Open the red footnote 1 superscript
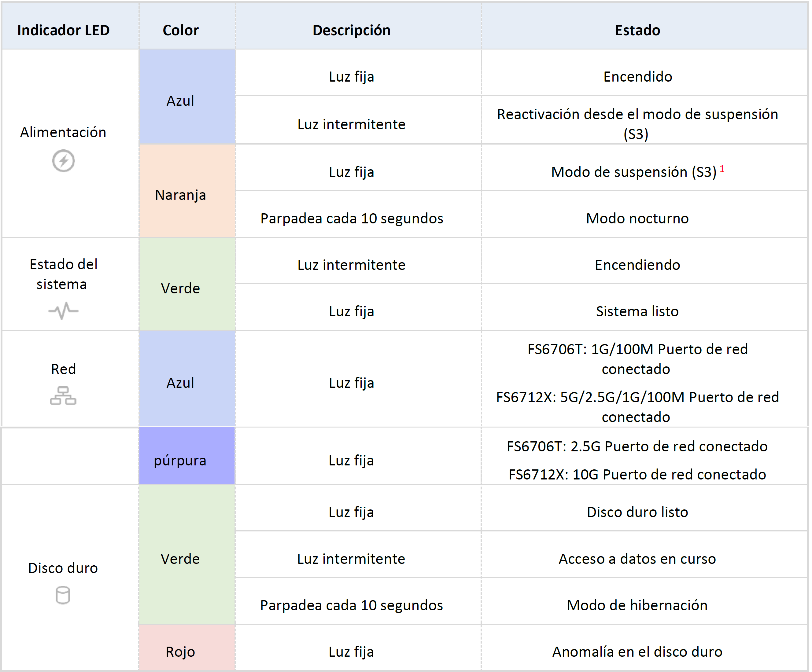Screen dimensions: 812x672 coord(722,169)
